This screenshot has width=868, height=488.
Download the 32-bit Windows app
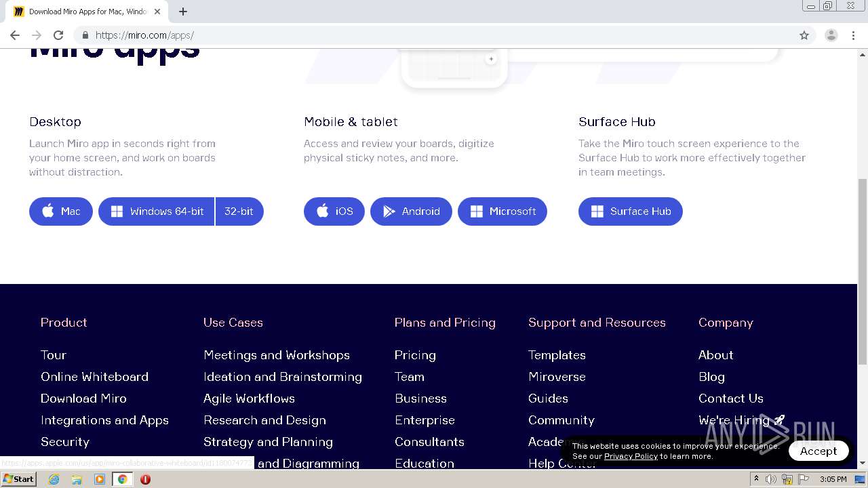[239, 211]
